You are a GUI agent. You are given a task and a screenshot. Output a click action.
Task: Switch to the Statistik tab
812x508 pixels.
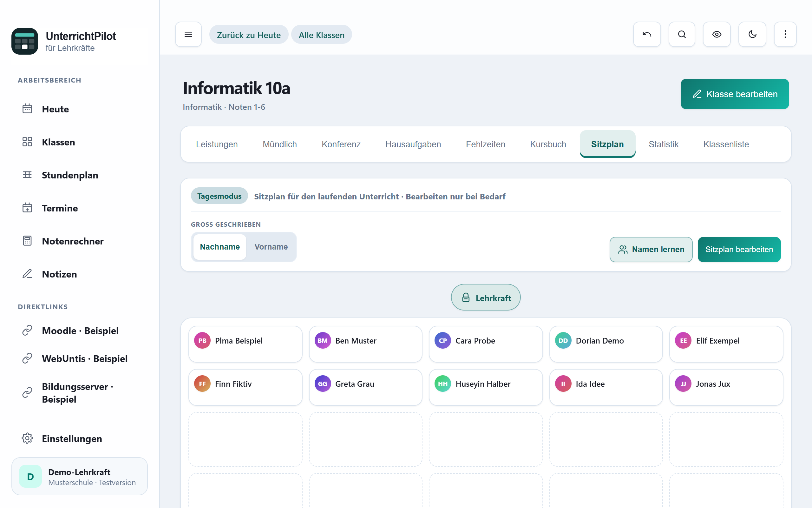(x=663, y=144)
